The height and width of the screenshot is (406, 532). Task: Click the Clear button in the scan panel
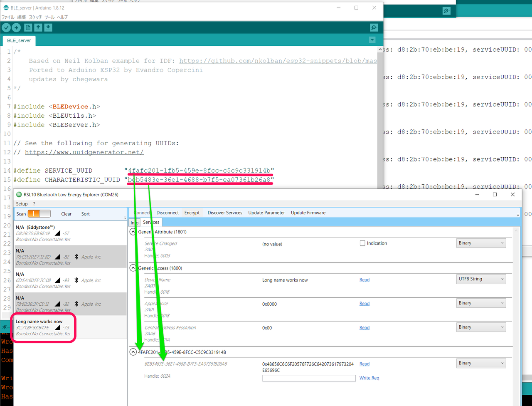tap(66, 214)
